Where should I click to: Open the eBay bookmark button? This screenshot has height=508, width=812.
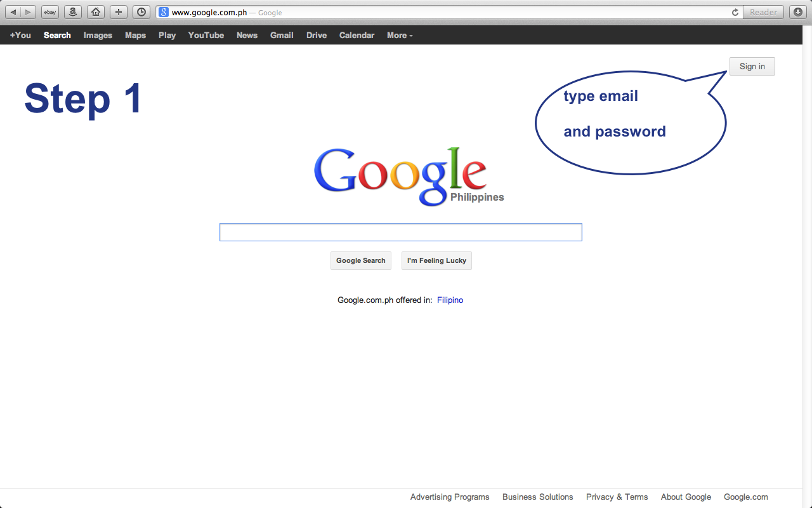click(50, 12)
